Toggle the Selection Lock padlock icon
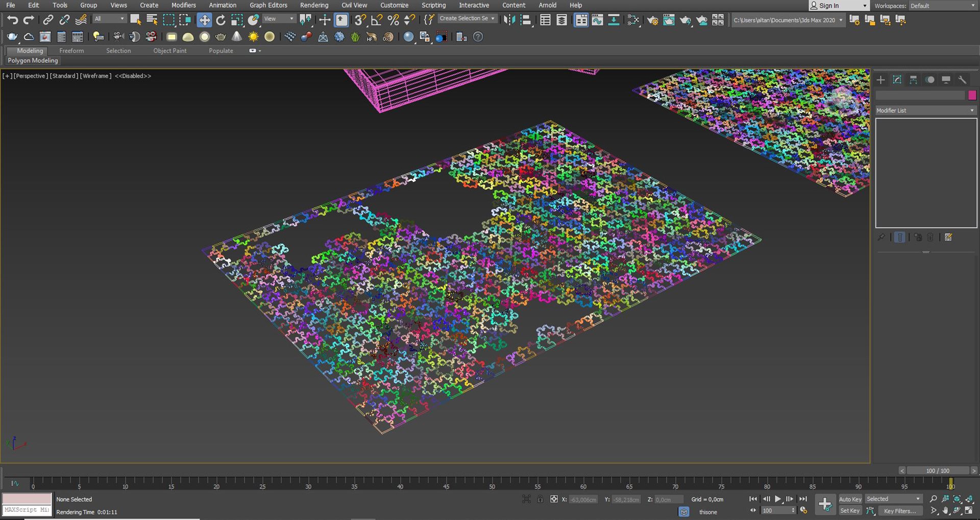 click(540, 499)
